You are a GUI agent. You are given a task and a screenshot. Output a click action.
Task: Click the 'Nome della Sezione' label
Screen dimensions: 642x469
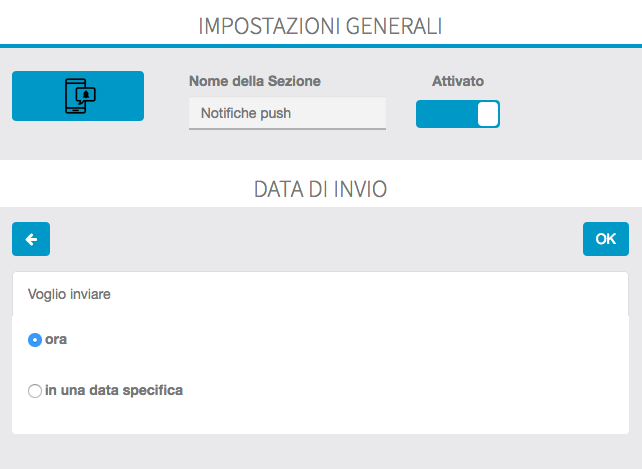point(255,81)
